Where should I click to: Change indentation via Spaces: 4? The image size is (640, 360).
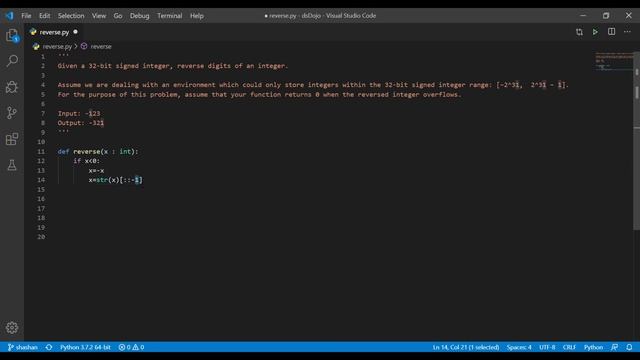[519, 347]
